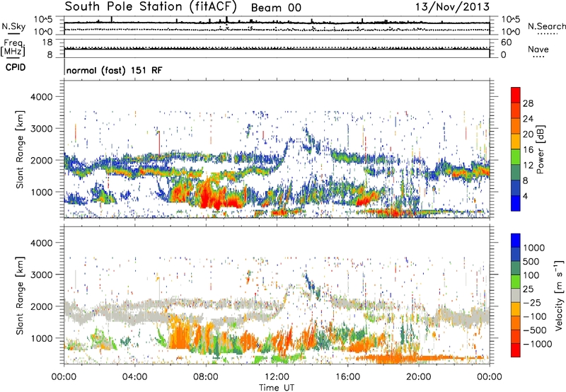Click the '-1000' velocity colorbar label
The image size is (566, 392).
coord(537,344)
